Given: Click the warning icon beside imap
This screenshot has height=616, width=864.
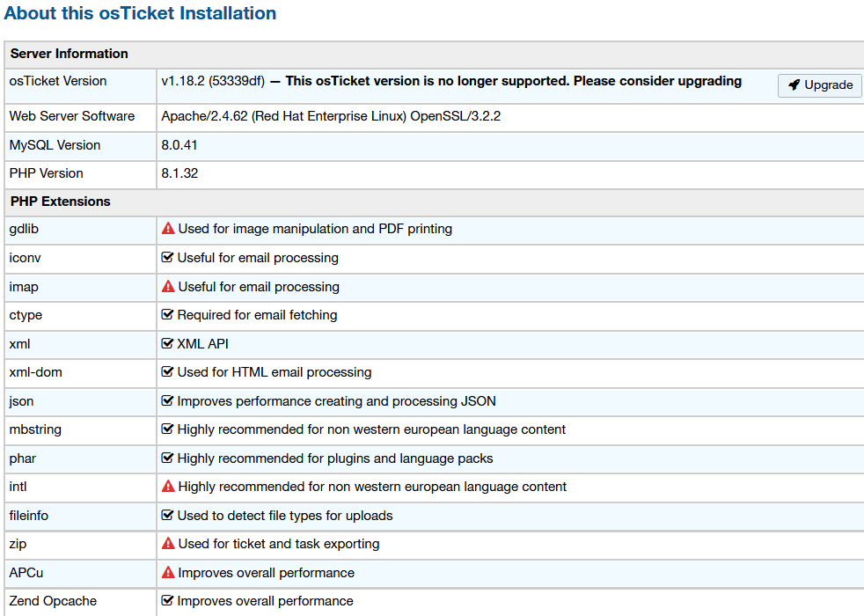Looking at the screenshot, I should (x=168, y=287).
